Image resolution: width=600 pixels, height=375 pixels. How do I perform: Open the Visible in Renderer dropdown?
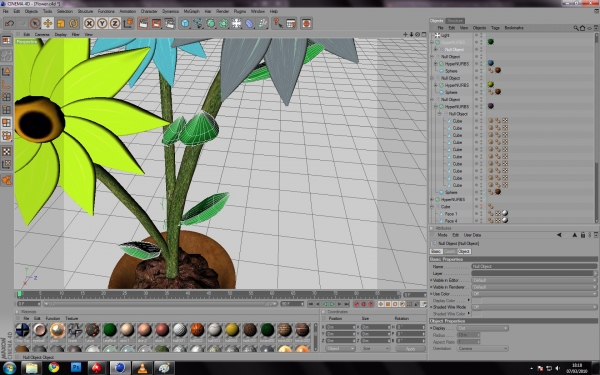tap(534, 287)
